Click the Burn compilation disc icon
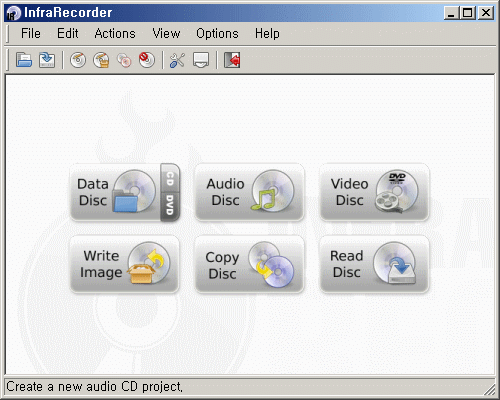 pyautogui.click(x=78, y=60)
